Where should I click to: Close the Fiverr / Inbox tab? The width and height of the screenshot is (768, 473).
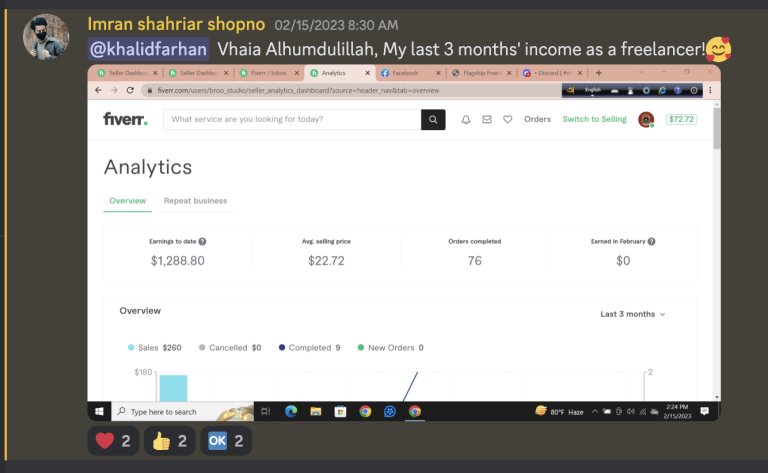296,73
